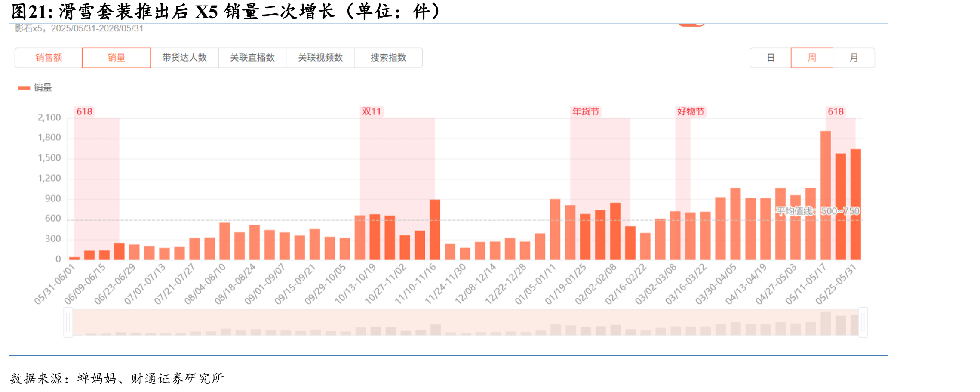The width and height of the screenshot is (980, 392).
Task: Click the right handle of range slider
Action: click(863, 322)
